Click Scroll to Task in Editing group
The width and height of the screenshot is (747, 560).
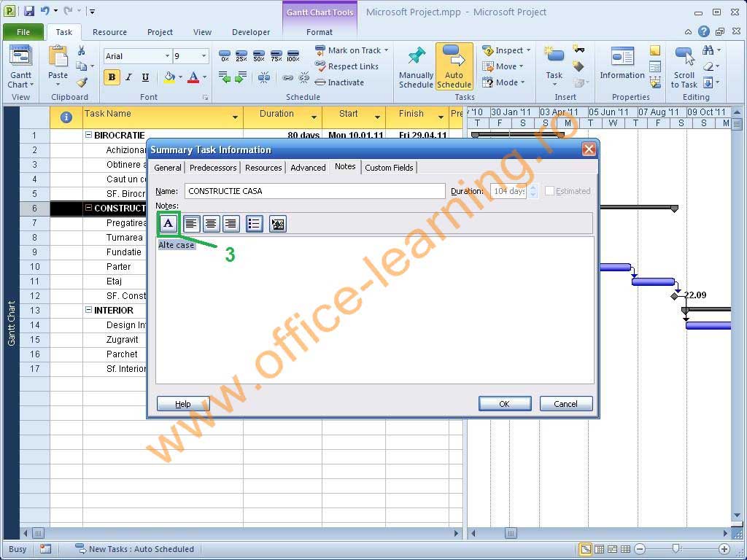pyautogui.click(x=684, y=67)
